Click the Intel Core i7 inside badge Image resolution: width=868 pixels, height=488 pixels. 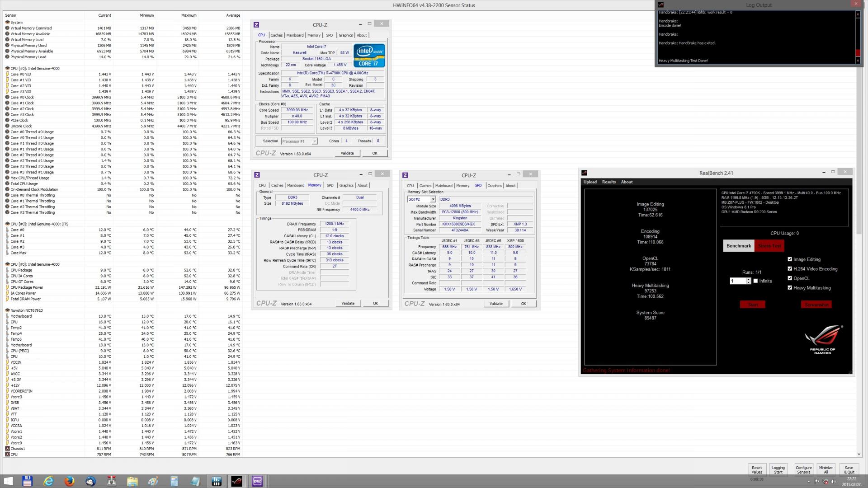pyautogui.click(x=369, y=56)
